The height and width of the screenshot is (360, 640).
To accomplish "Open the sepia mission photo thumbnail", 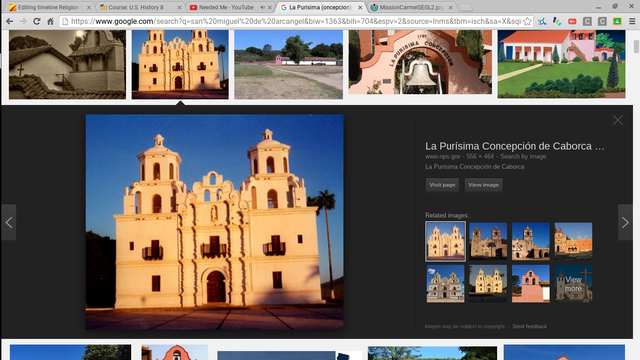I will tap(67, 64).
